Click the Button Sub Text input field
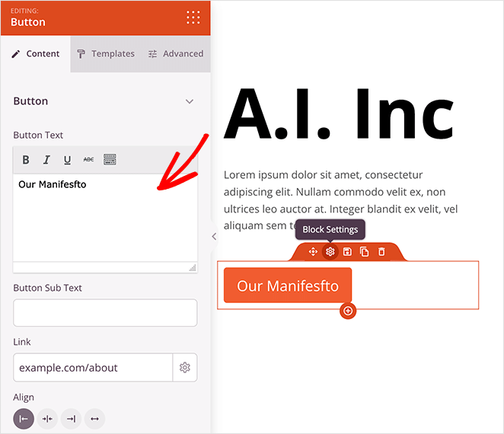The image size is (504, 434). click(x=105, y=313)
